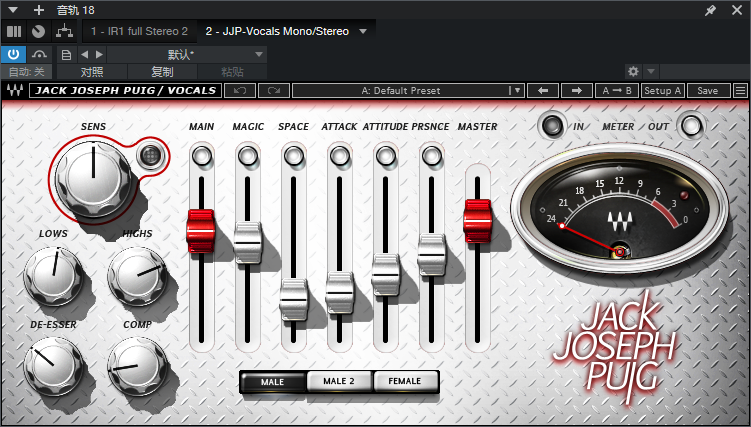Select the FEMALE voice type
The width and height of the screenshot is (751, 427).
click(x=405, y=382)
